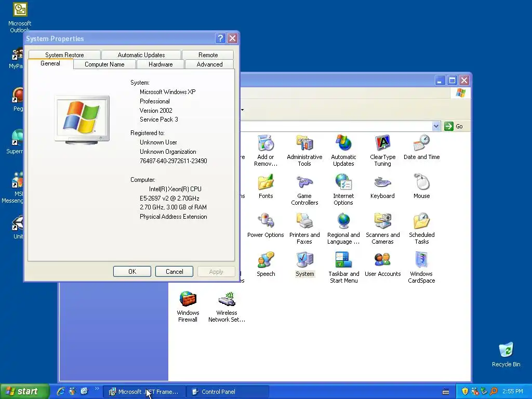Select the System icon in Control Panel
This screenshot has height=399, width=532.
coord(304,264)
